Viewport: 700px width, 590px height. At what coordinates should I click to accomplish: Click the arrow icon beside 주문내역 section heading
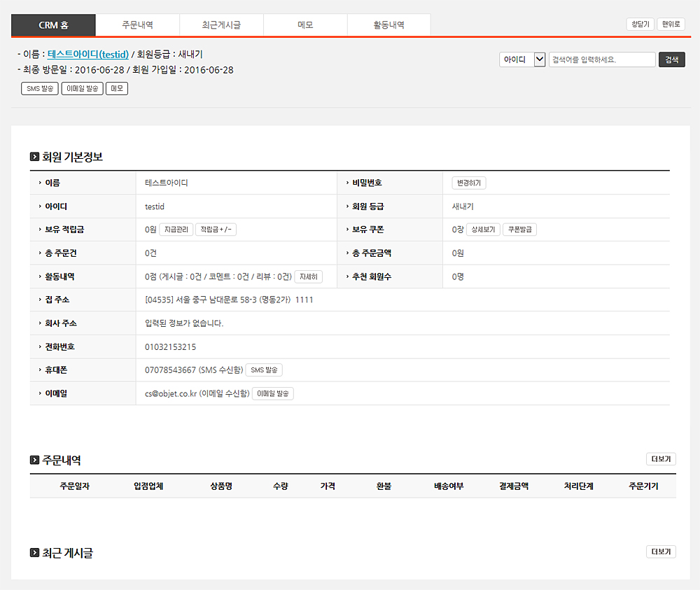coord(34,460)
